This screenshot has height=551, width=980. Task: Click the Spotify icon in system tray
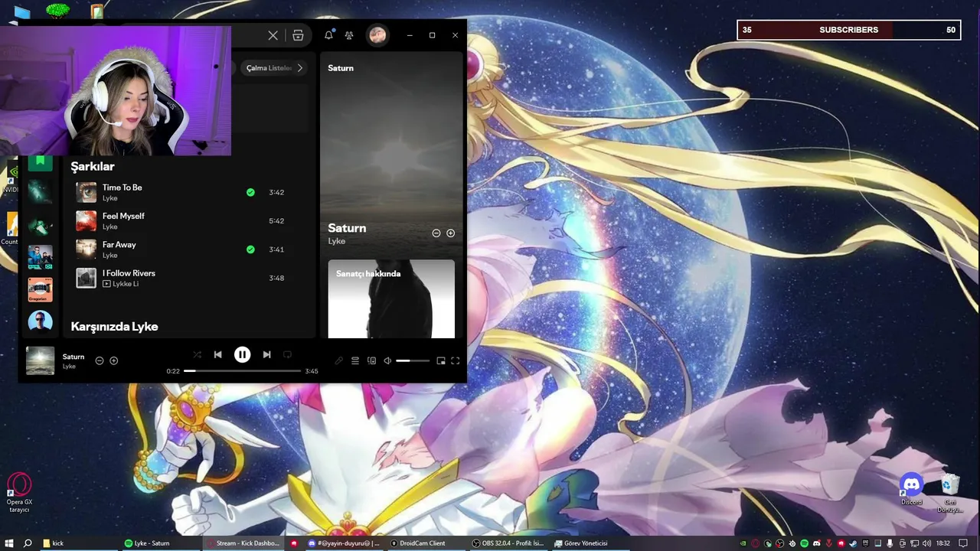804,543
